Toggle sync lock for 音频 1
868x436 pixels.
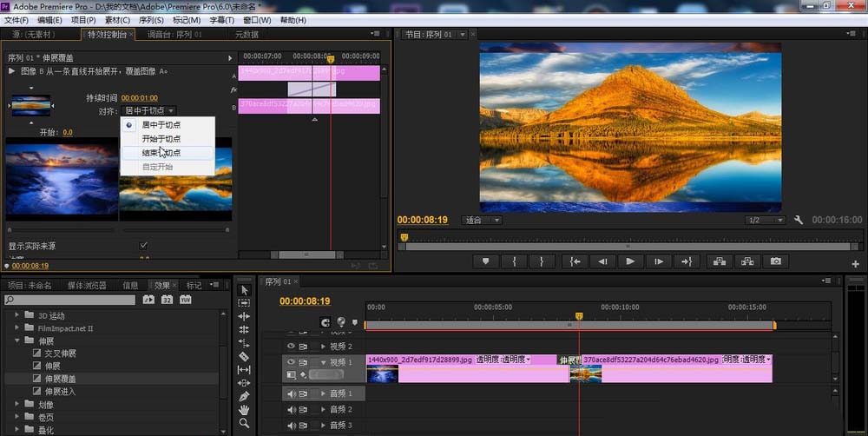coord(303,394)
